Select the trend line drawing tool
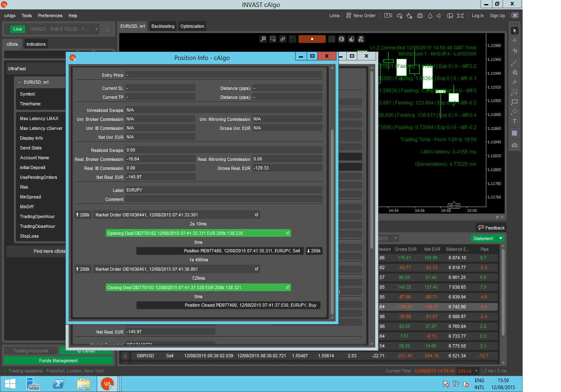The width and height of the screenshot is (561, 392). pos(514,62)
